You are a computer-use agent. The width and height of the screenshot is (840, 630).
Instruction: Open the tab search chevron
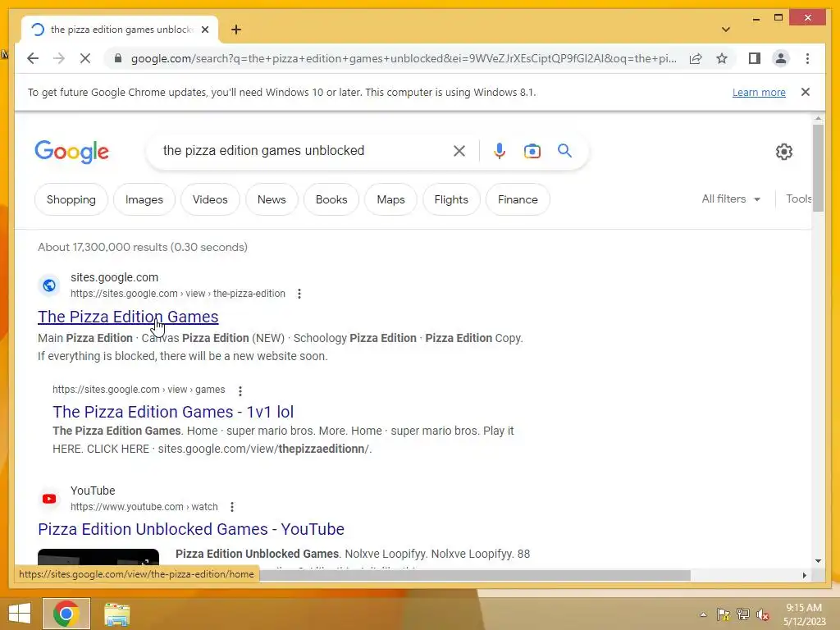(x=725, y=30)
